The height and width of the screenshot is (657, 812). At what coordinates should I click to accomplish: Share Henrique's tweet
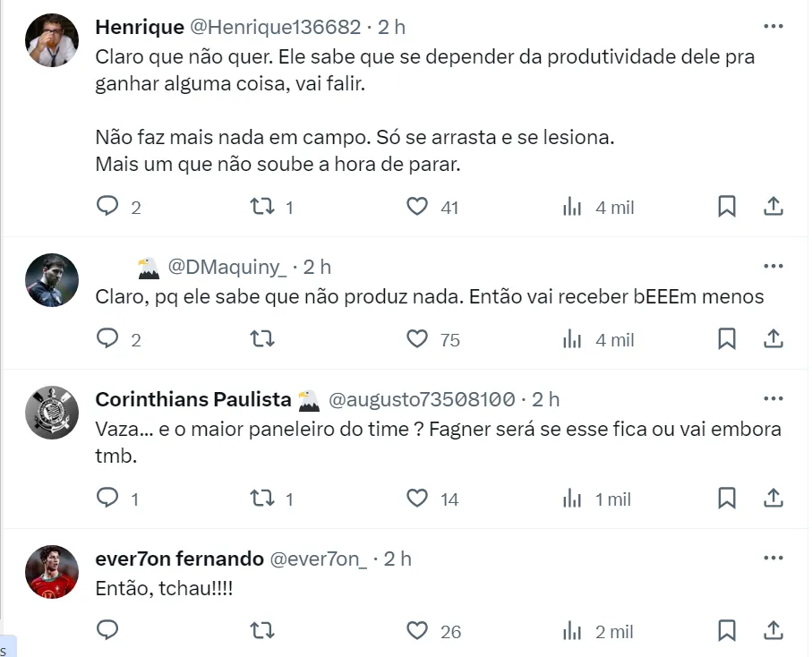point(774,207)
